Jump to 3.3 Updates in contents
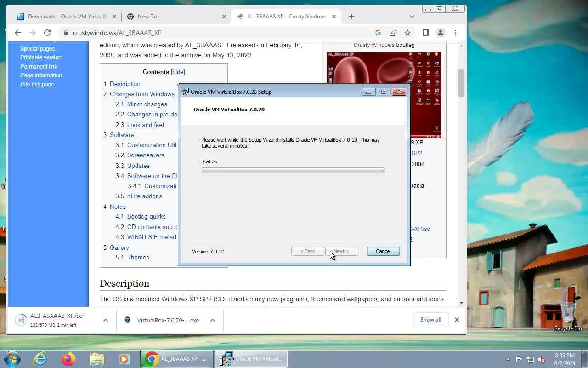588x368 pixels. tap(132, 166)
